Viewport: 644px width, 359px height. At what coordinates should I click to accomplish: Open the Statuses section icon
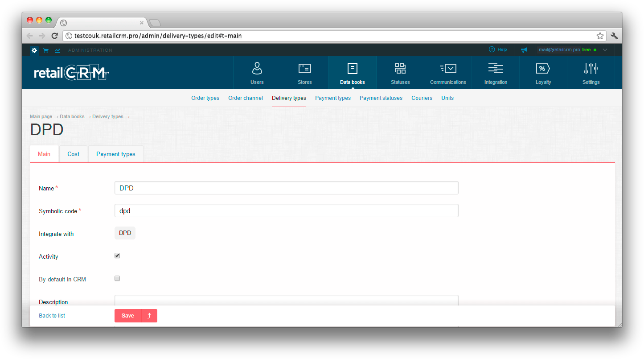coord(400,69)
